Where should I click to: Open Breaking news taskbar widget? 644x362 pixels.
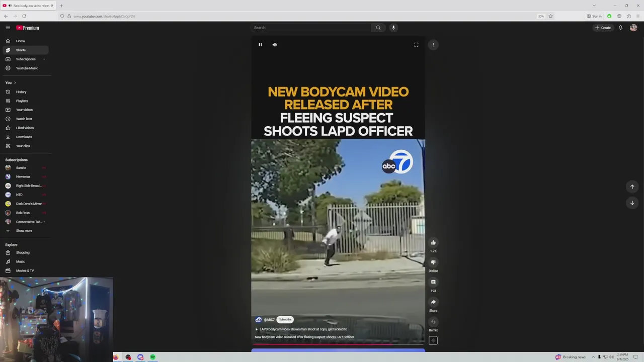click(x=571, y=357)
